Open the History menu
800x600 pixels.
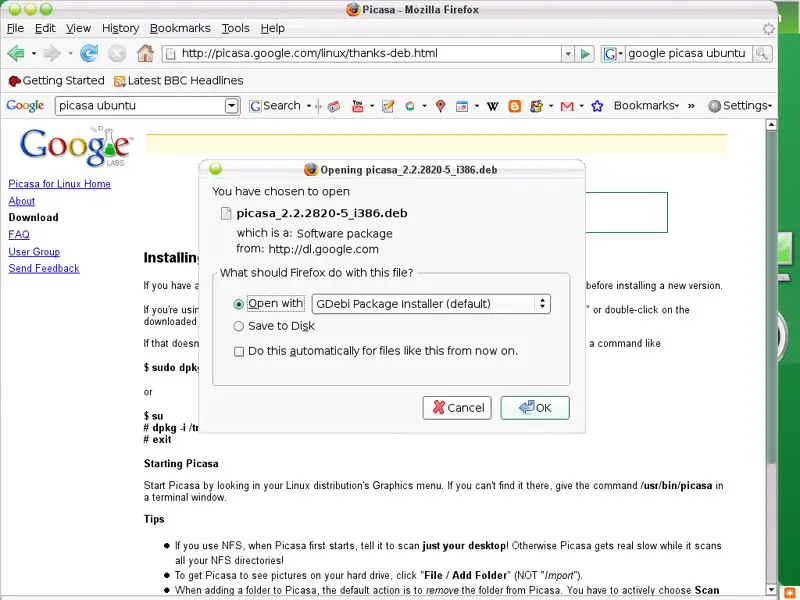[120, 29]
